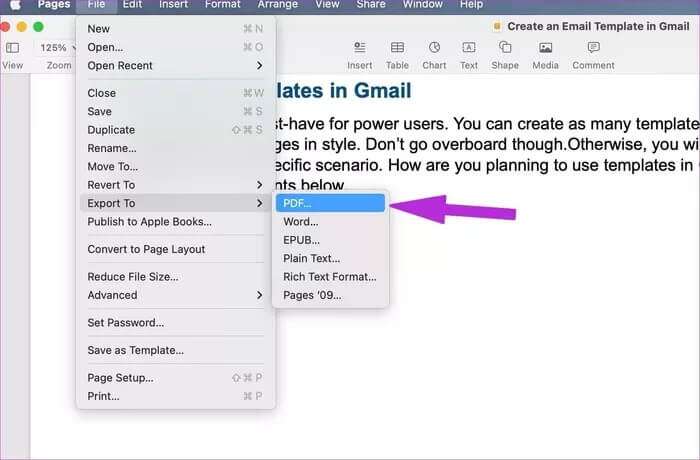Image resolution: width=700 pixels, height=460 pixels.
Task: Export document to Word…
Action: tap(330, 222)
